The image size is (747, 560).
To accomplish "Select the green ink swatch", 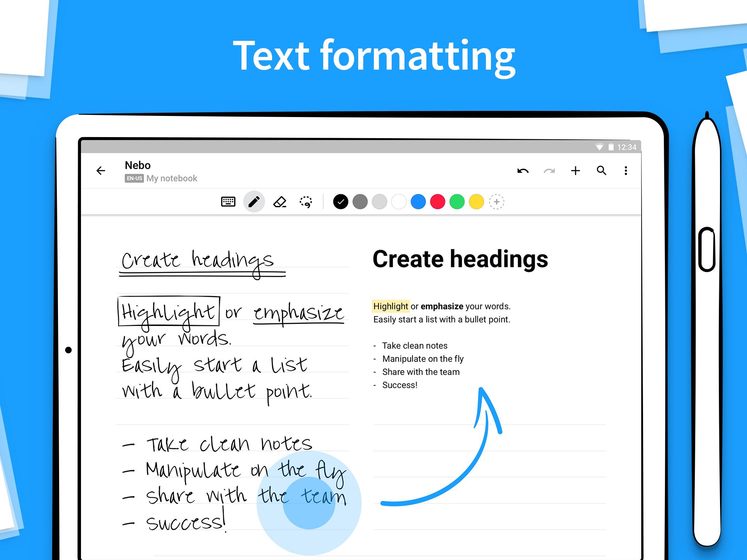I will (457, 202).
